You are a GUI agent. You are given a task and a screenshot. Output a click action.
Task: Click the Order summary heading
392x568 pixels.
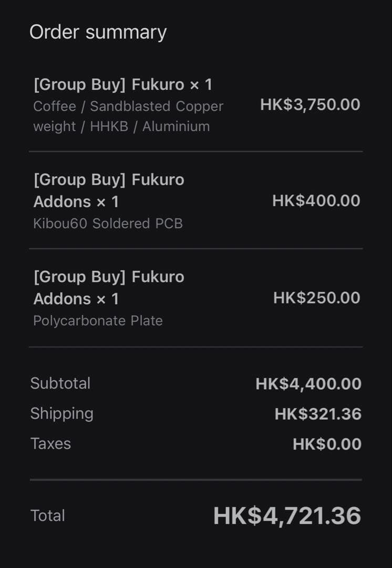[x=98, y=32]
